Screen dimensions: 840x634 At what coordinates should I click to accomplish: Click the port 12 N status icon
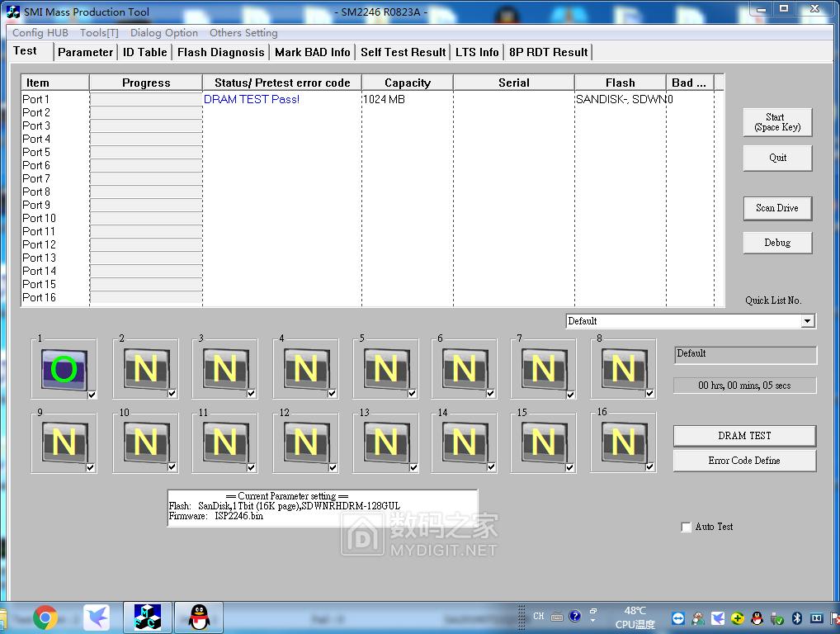pos(305,442)
